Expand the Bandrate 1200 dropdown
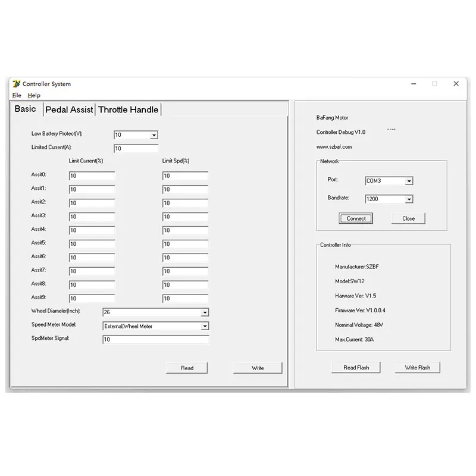476x476 pixels. (409, 199)
